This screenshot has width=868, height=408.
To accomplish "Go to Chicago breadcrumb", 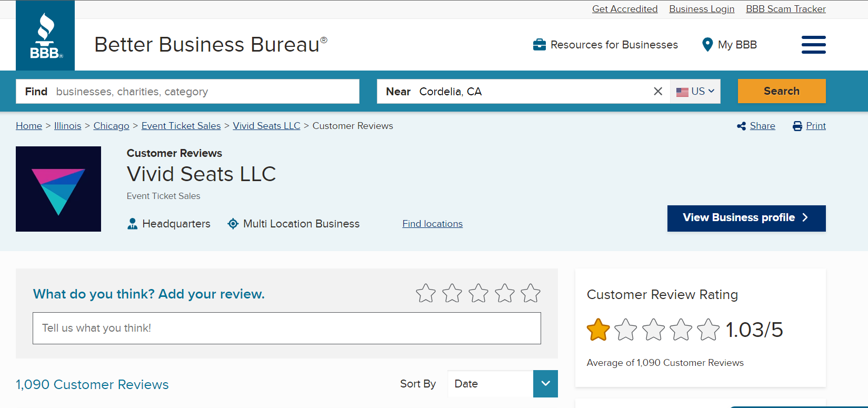I will pos(112,126).
